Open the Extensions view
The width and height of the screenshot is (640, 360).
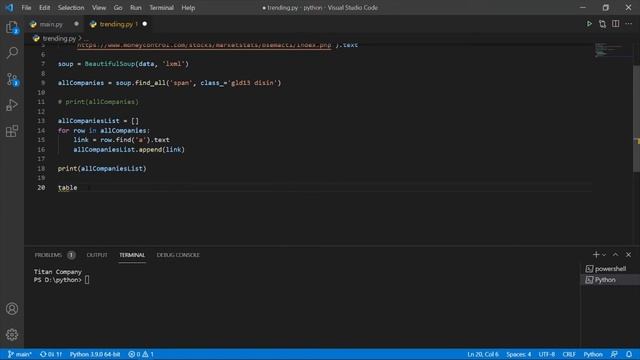tap(12, 131)
